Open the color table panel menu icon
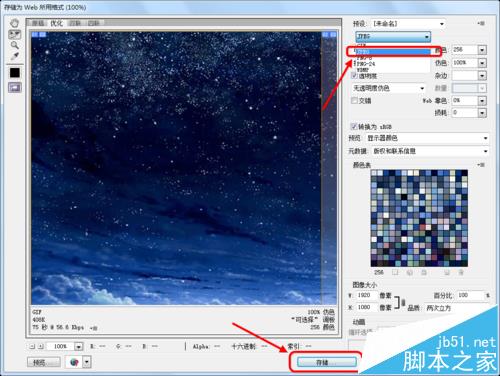 (481, 165)
